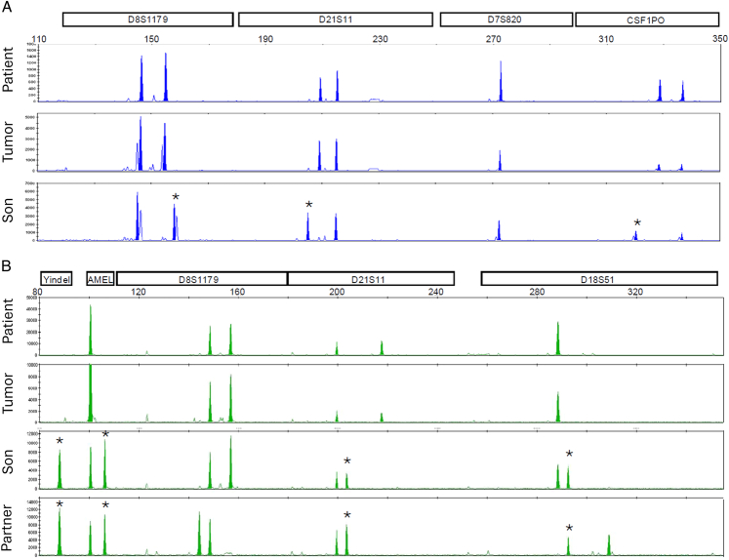This screenshot has height=560, width=729.
Task: Click Tumor's single D18S51 peak
Action: [x=558, y=407]
